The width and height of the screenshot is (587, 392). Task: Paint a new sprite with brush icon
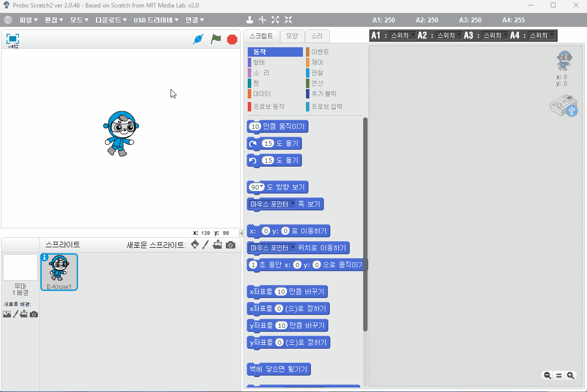205,244
